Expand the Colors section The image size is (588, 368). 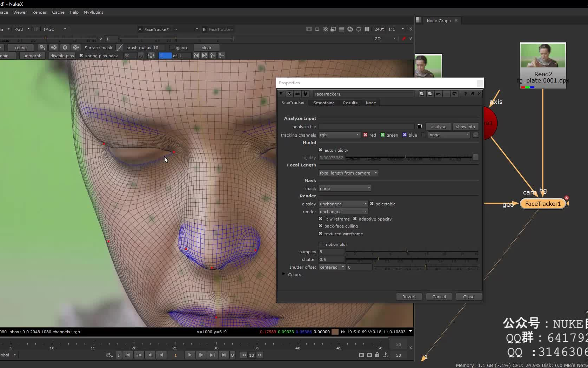coord(284,274)
